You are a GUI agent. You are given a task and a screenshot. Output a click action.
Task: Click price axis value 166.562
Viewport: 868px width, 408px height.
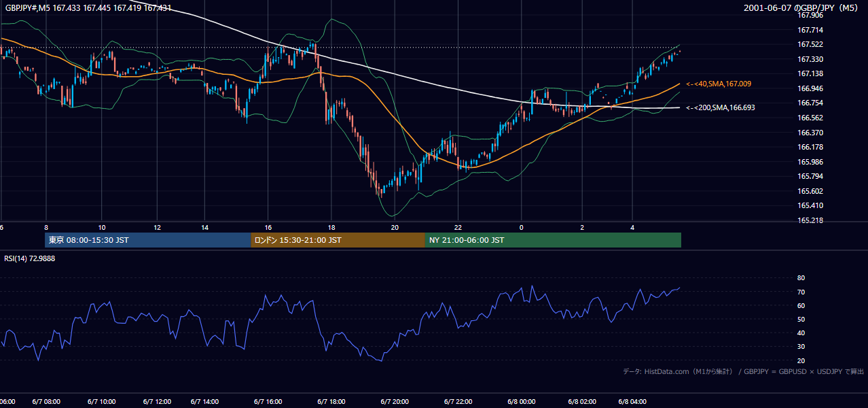tap(810, 118)
